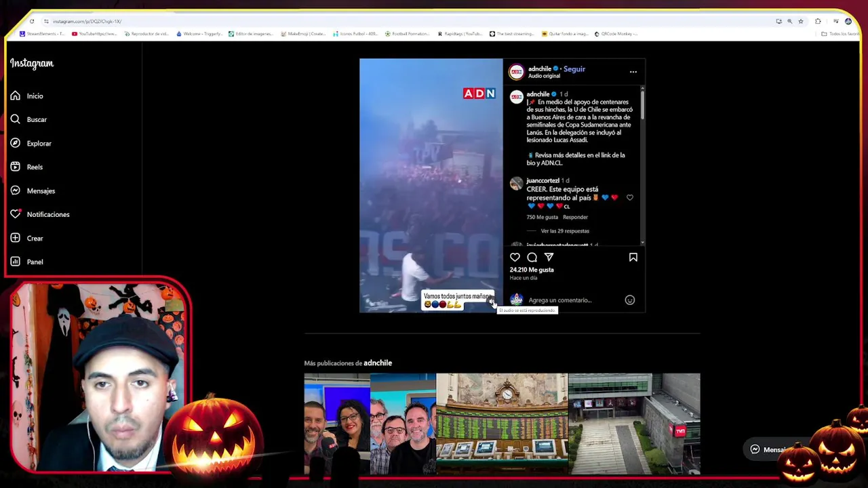
Task: Open The best streaming bookmark
Action: coord(513,34)
